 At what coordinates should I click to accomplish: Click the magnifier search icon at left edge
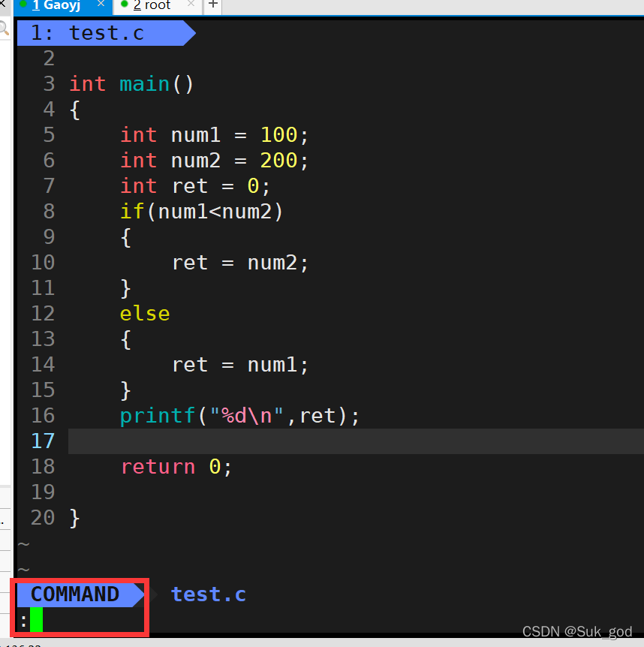pyautogui.click(x=4, y=29)
